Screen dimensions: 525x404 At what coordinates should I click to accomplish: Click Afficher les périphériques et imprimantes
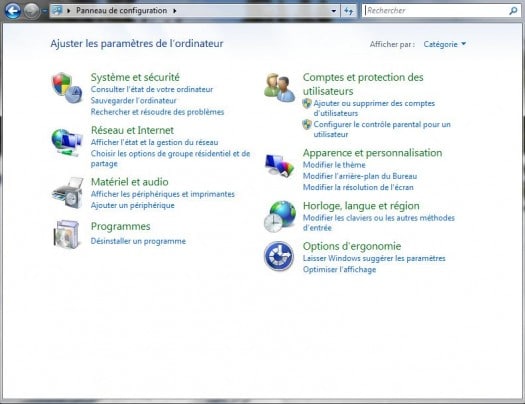[x=163, y=194]
